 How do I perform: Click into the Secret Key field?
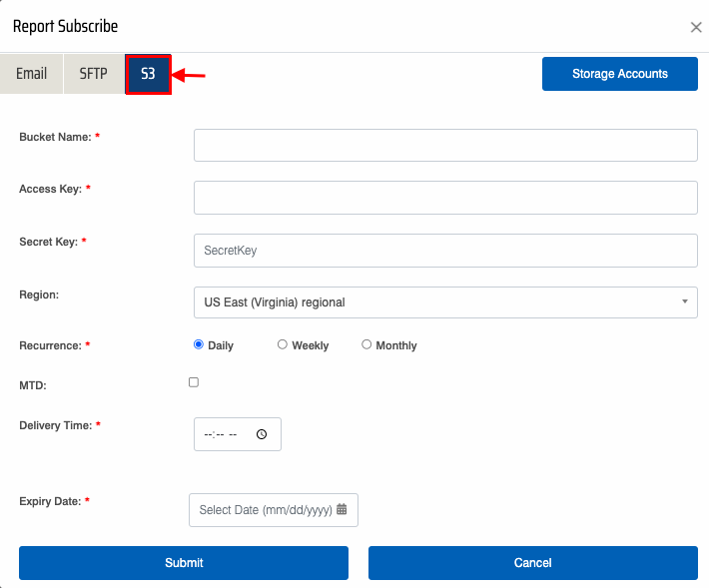tap(444, 251)
